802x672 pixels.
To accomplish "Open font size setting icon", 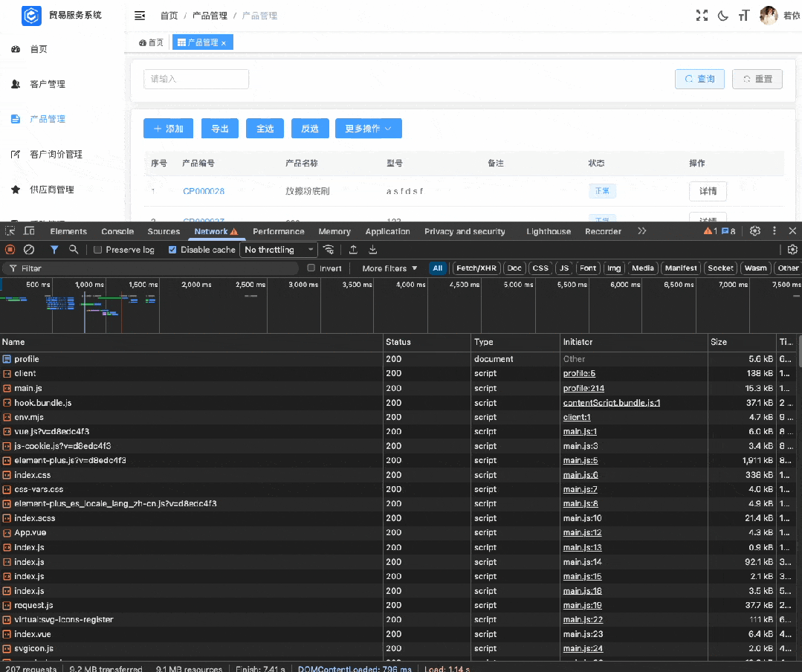I will [744, 16].
